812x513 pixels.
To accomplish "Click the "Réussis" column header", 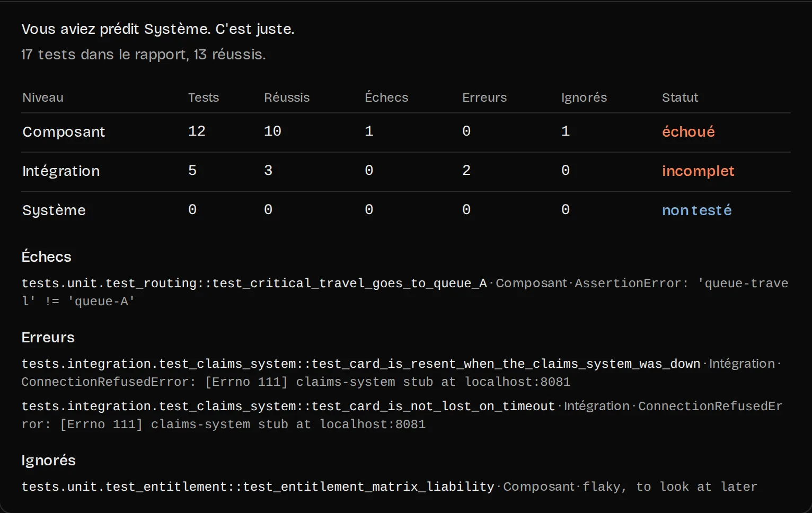I will click(287, 98).
